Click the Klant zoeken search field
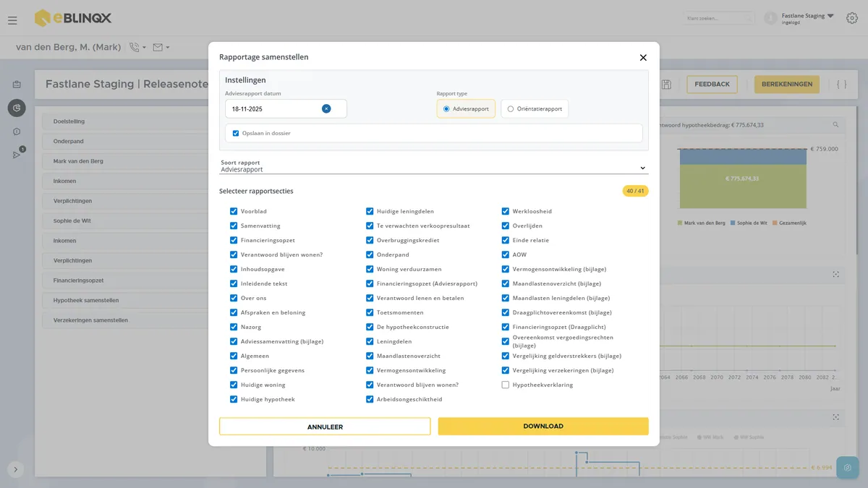This screenshot has width=868, height=488. tap(718, 18)
